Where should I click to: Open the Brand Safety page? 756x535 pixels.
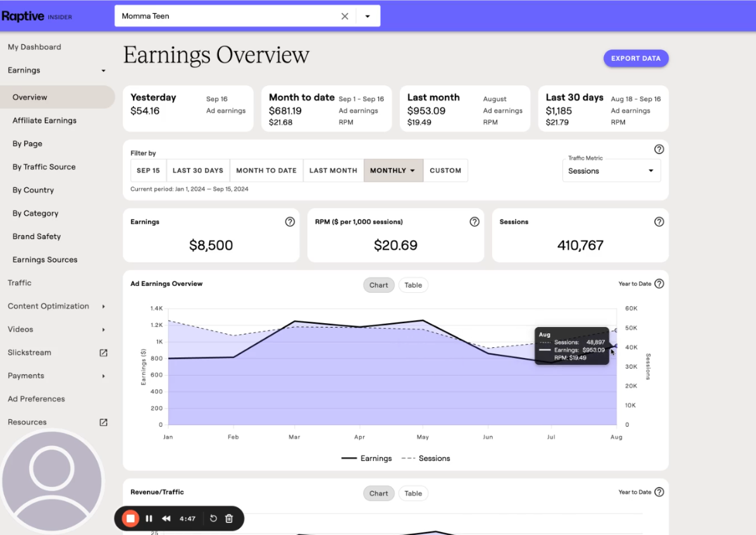[x=37, y=237]
